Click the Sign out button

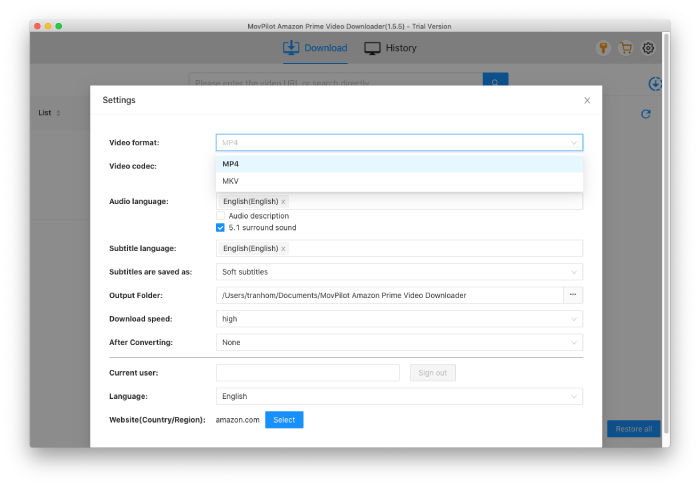(x=433, y=373)
